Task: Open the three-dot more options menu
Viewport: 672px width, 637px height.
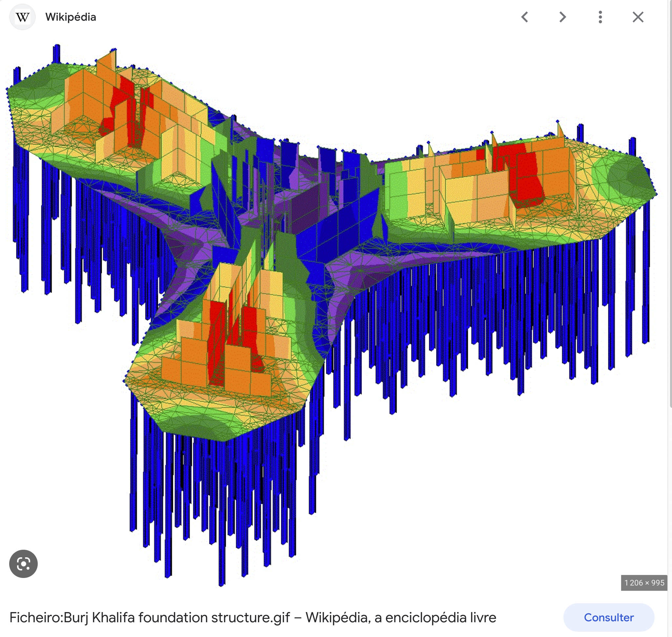Action: pos(600,17)
